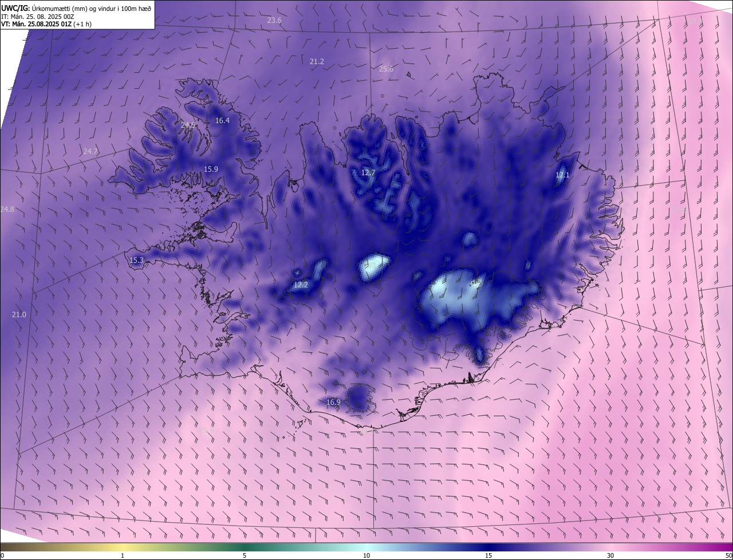Click the valid time line 'VT: Mán. 25.08.2025 01Z (+1 h)'
This screenshot has width=733, height=560.
click(46, 24)
